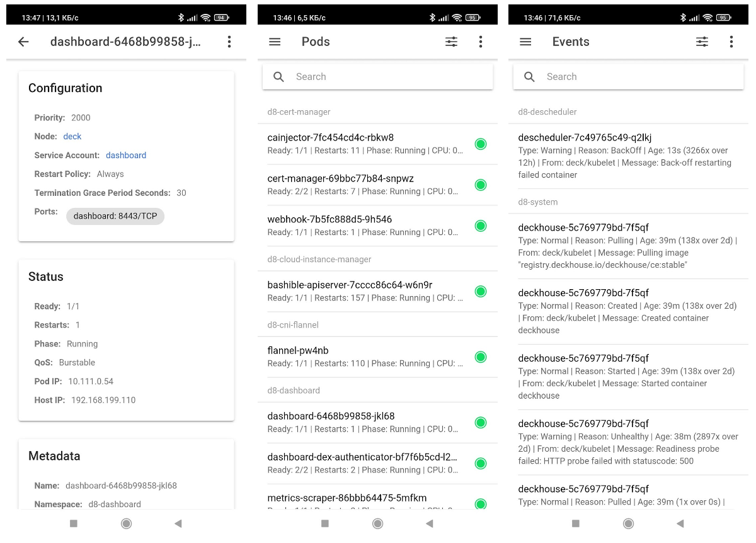The image size is (756, 543).
Task: Open three-dot menu on Pods screen
Action: coord(481,42)
